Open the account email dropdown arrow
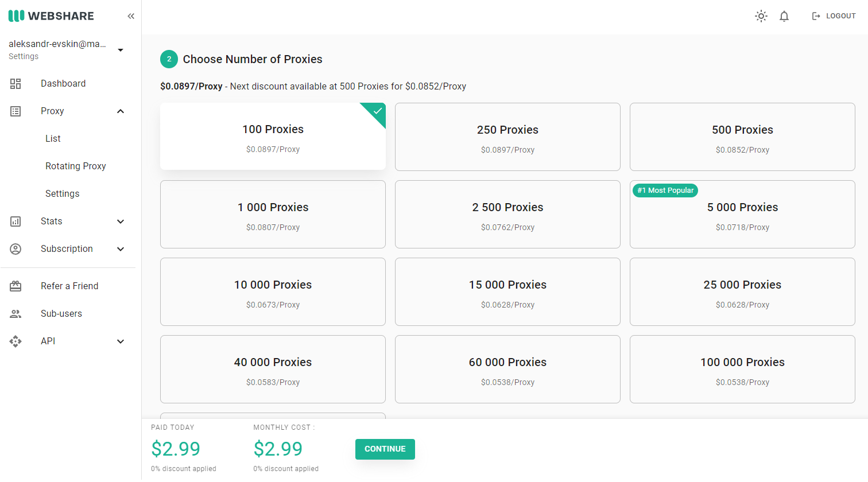868x482 pixels. [x=121, y=50]
